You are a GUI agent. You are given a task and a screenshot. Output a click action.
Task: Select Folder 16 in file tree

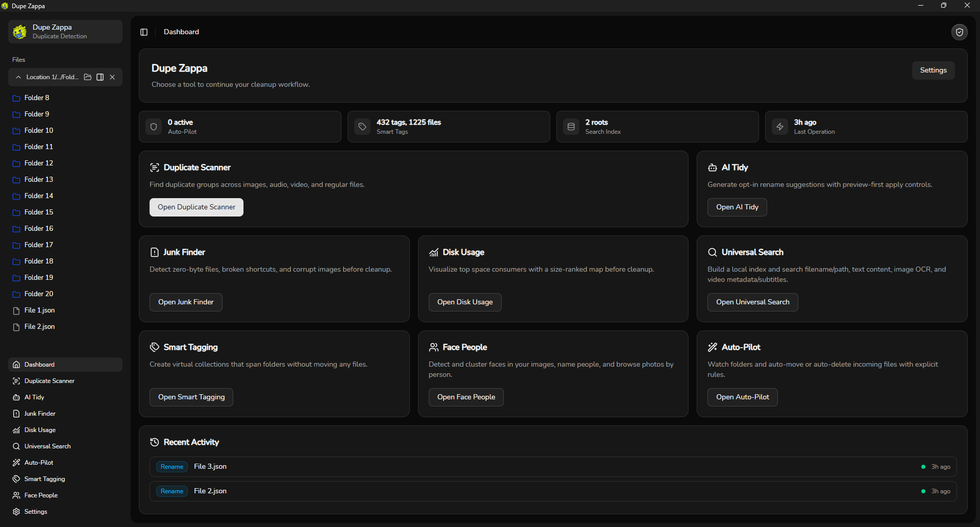(x=65, y=229)
